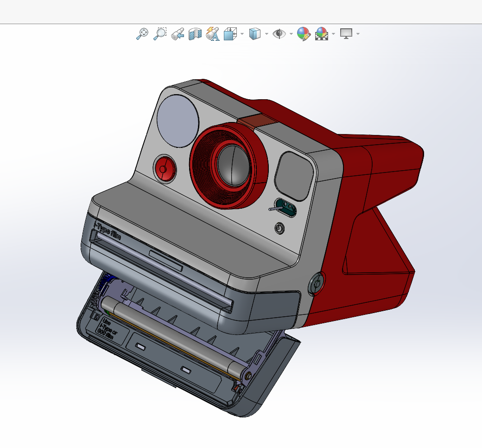Open the View Settings dropdown arrow
This screenshot has width=482, height=448.
[358, 34]
